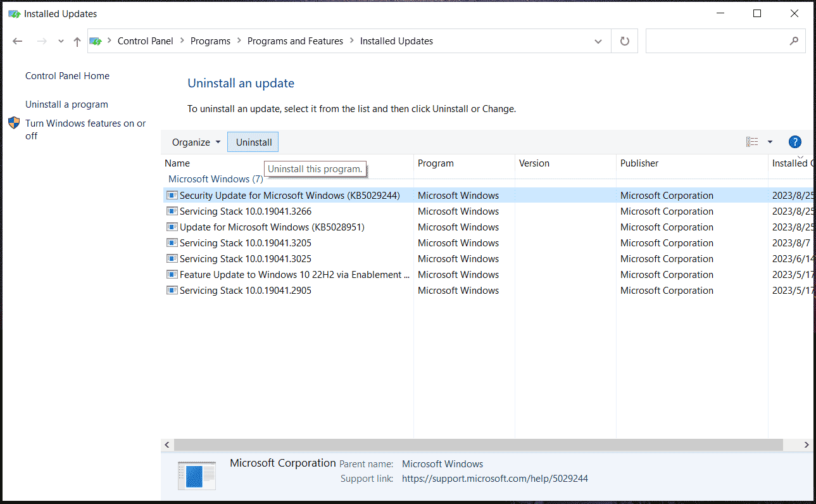Sort by Name column header

[x=287, y=163]
